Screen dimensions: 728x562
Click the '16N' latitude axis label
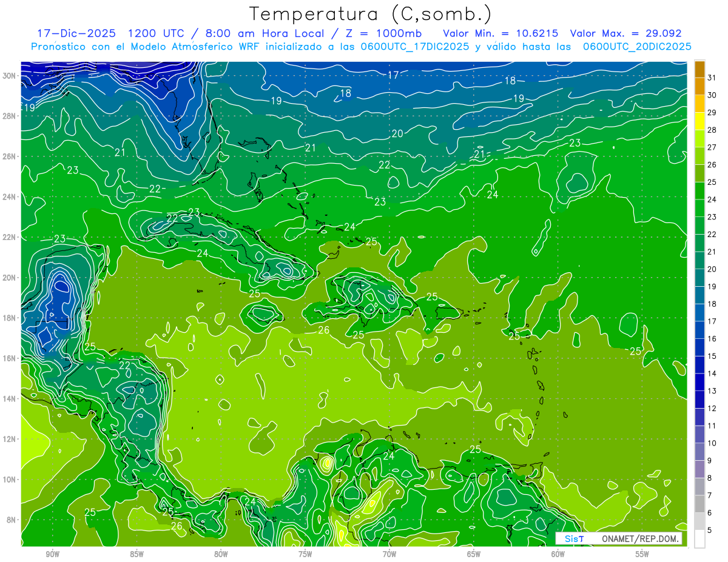(10, 358)
